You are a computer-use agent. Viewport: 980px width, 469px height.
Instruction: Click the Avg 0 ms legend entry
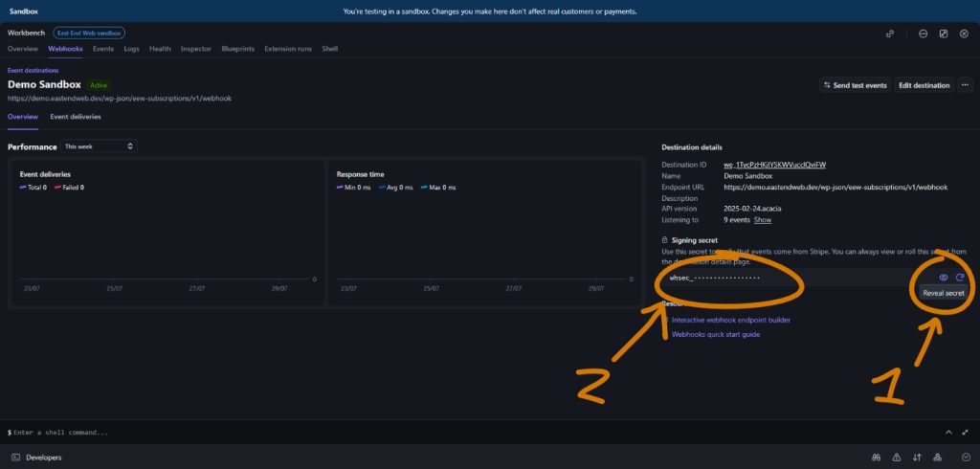point(395,188)
